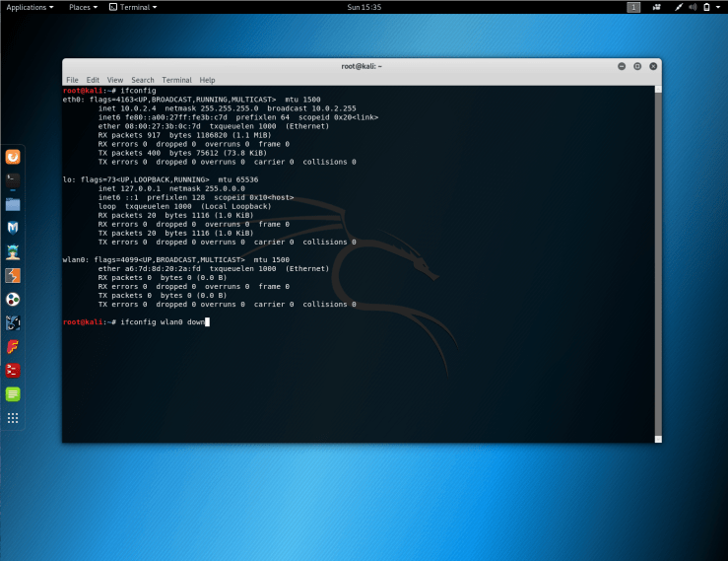This screenshot has height=561, width=728.
Task: Click the broadcast address 10.0.2.255
Action: point(333,108)
